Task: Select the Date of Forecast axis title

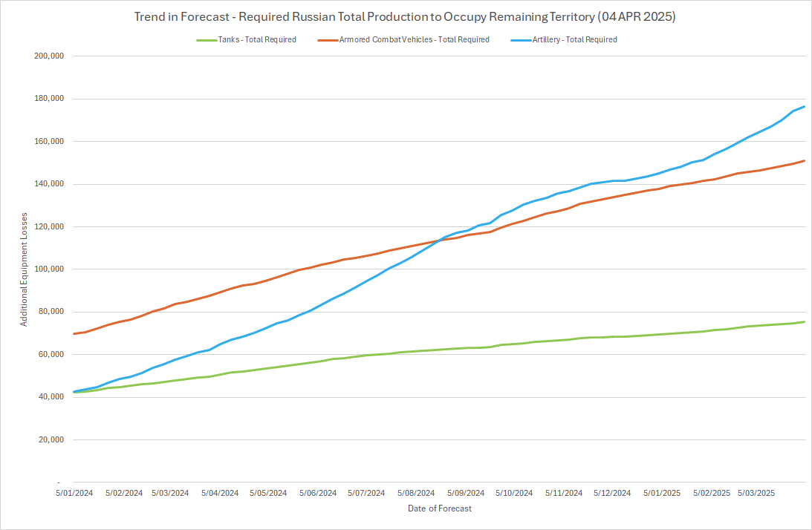Action: 439,508
